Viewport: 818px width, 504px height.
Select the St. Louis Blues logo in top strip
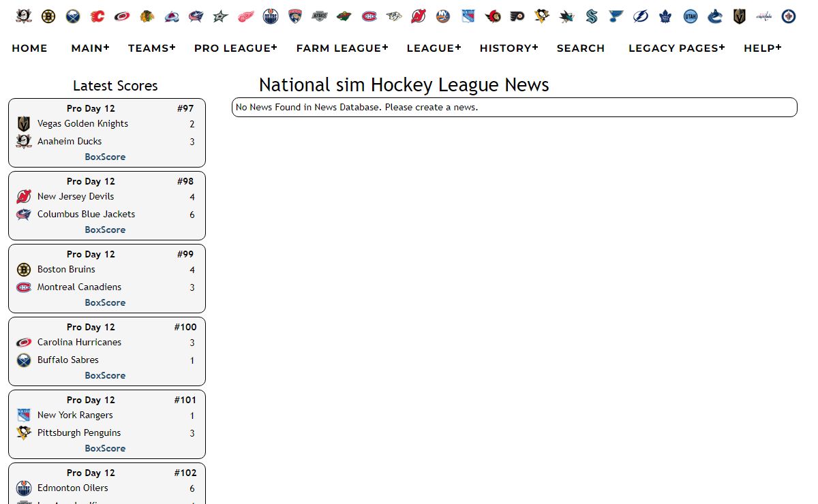tap(616, 16)
